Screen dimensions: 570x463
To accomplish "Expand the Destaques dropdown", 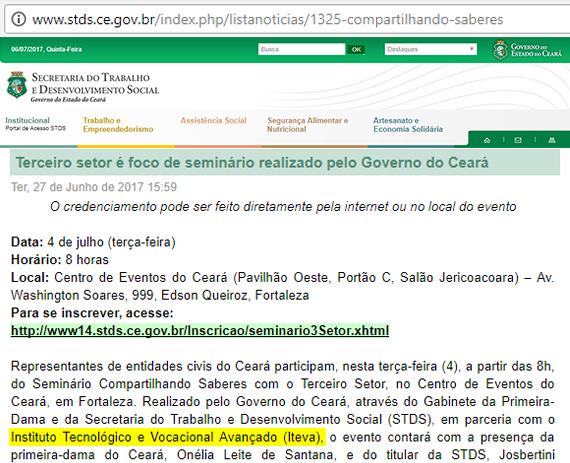I will point(431,49).
